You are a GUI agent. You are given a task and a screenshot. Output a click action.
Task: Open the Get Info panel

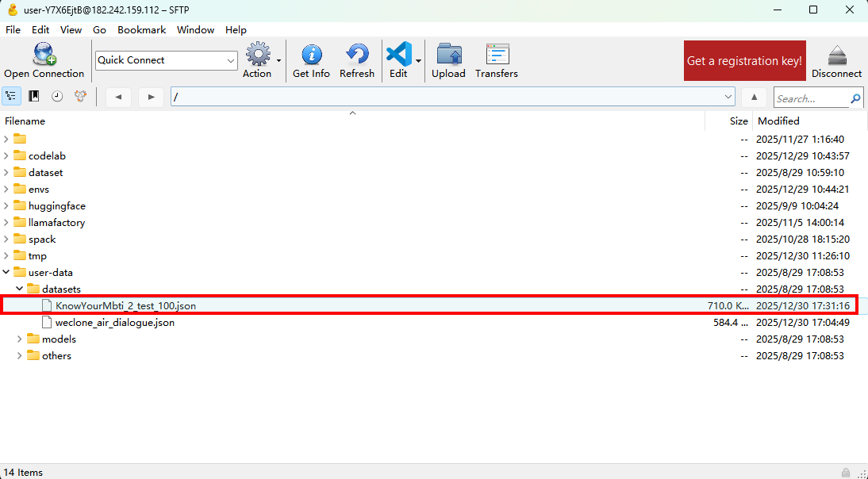coord(311,56)
